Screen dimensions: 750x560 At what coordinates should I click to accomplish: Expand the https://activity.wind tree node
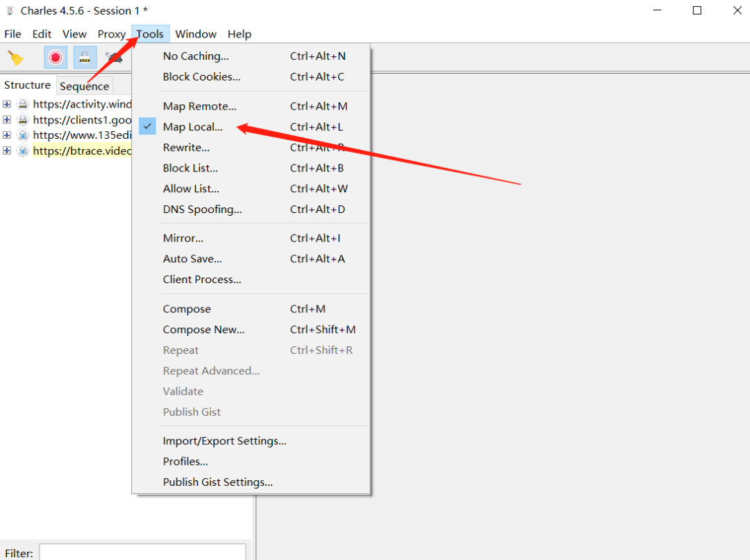7,104
